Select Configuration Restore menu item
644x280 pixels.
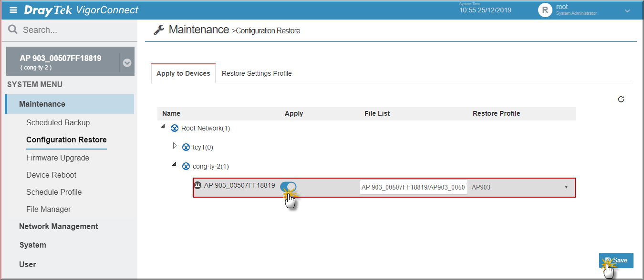[x=66, y=140]
